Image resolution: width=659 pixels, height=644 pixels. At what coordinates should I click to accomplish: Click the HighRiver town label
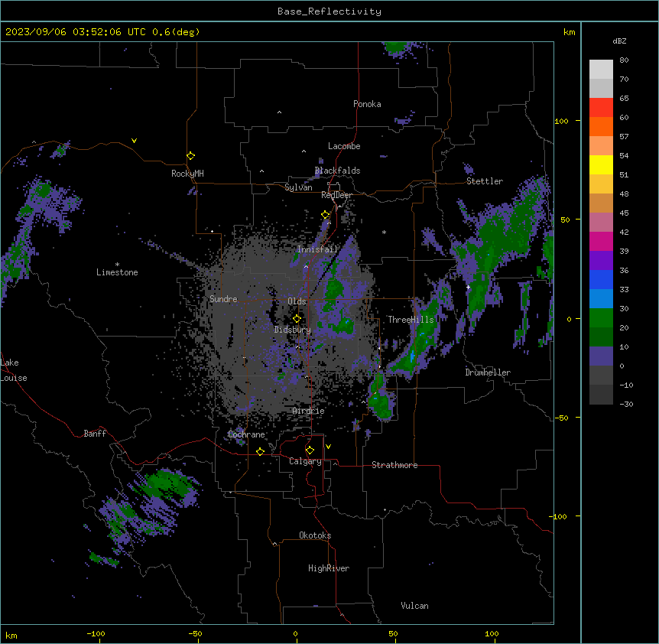click(x=329, y=568)
